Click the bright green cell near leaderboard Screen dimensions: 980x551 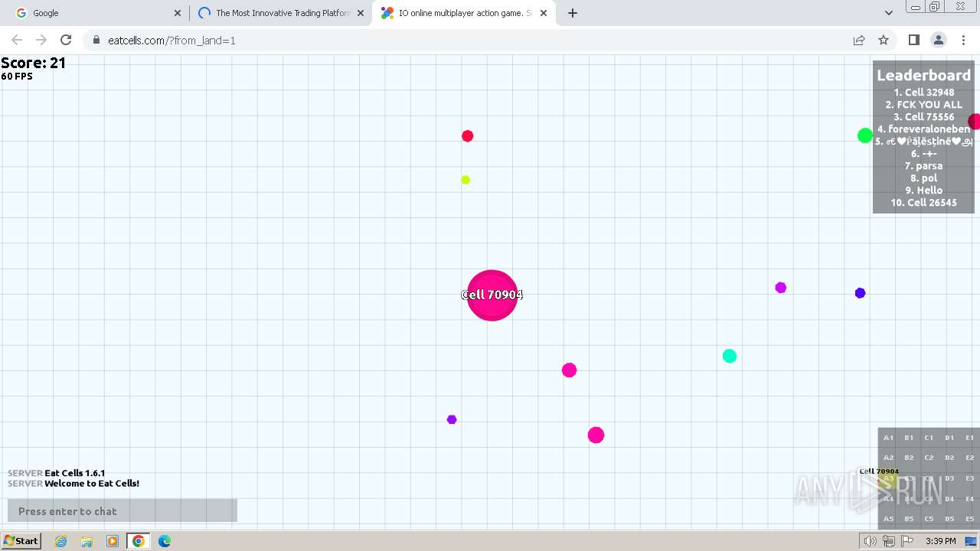click(865, 135)
